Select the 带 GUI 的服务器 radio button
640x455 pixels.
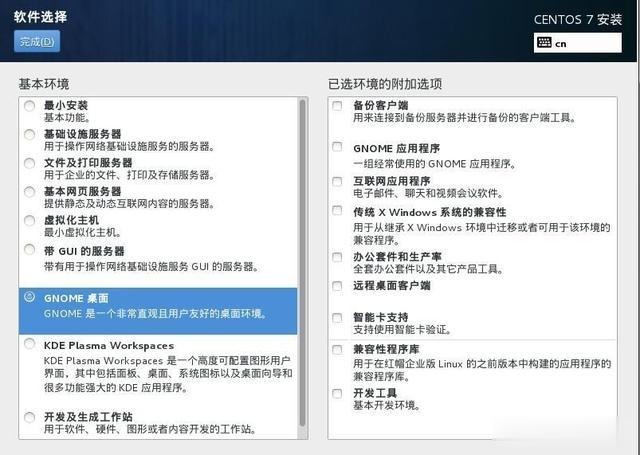pos(29,249)
